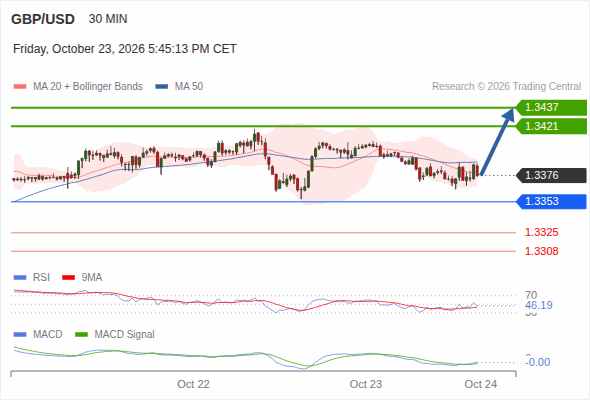Click the RSI 70 level label

pos(531,295)
